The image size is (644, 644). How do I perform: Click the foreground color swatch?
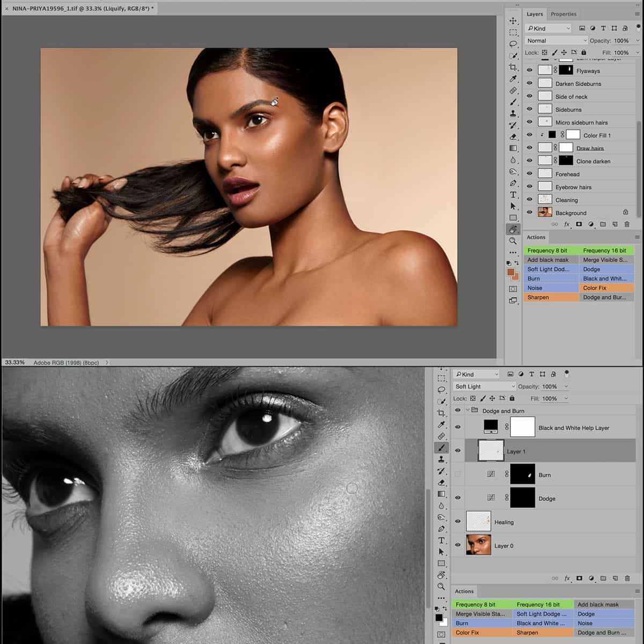tap(510, 273)
